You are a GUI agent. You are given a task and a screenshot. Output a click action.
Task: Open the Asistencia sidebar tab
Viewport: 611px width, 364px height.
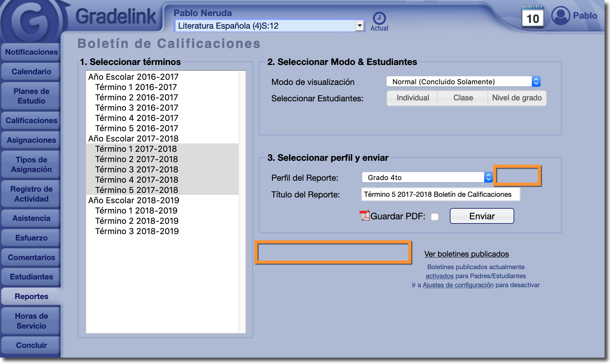(31, 218)
